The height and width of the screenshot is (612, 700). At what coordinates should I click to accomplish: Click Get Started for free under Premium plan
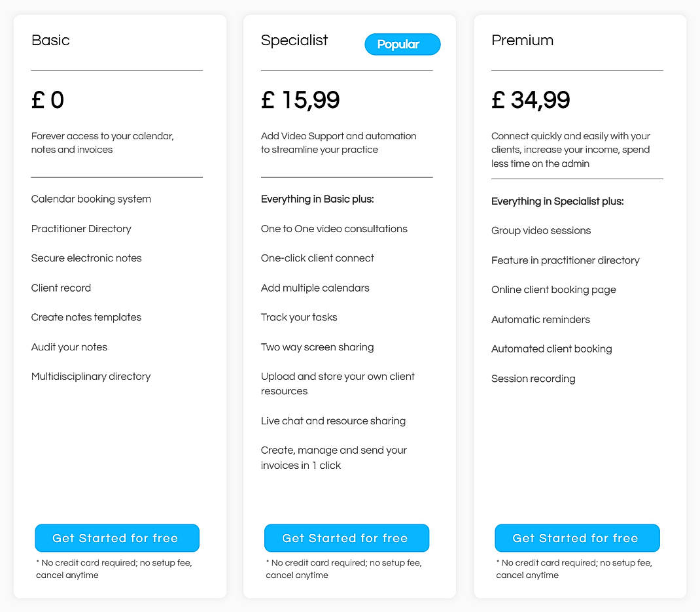[576, 538]
